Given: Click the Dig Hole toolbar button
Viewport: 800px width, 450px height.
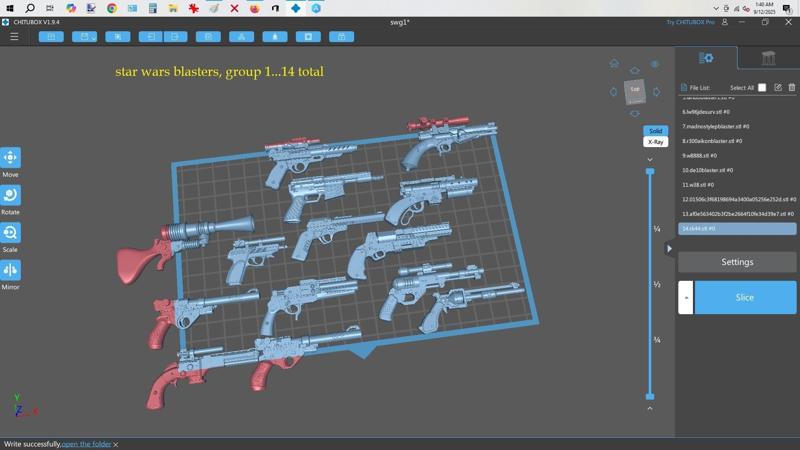Looking at the screenshot, I should 308,37.
